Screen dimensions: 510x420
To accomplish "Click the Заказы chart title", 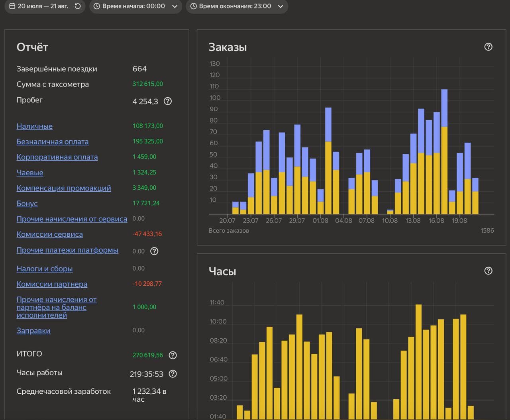I will click(x=228, y=47).
